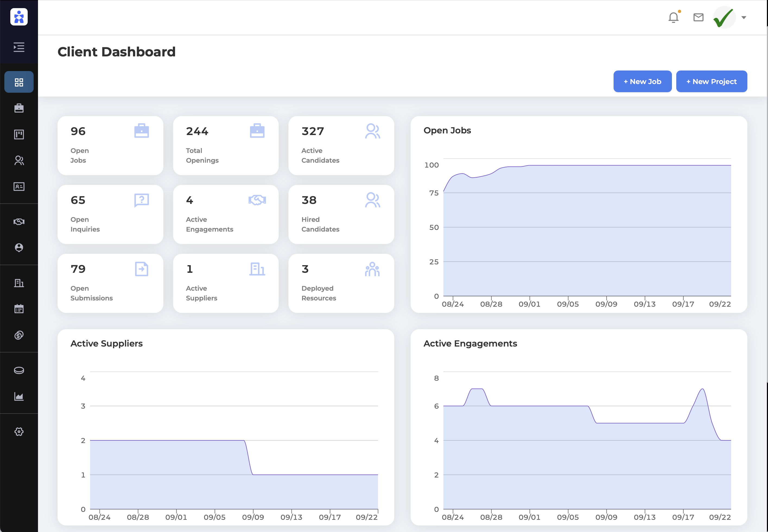The height and width of the screenshot is (532, 768).
Task: Click the + New Job button
Action: pyautogui.click(x=642, y=81)
